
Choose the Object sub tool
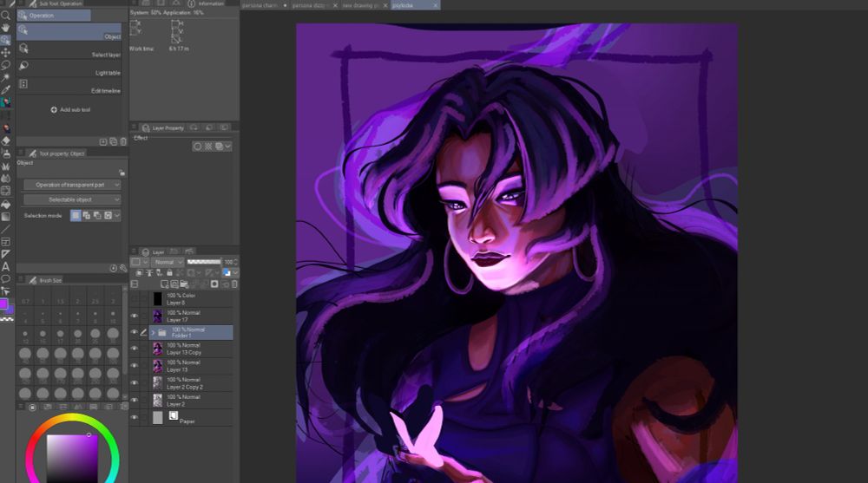pos(69,32)
